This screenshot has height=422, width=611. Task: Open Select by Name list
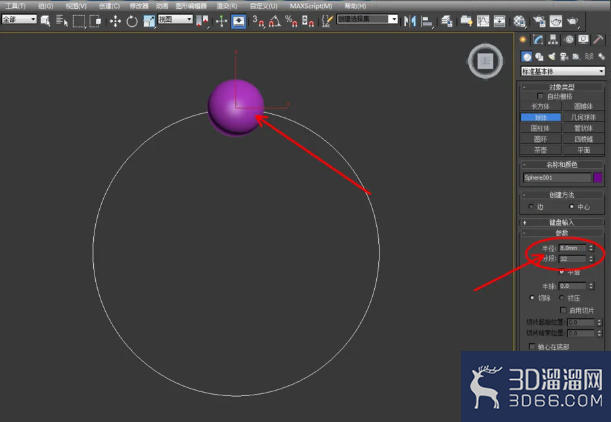click(62, 21)
